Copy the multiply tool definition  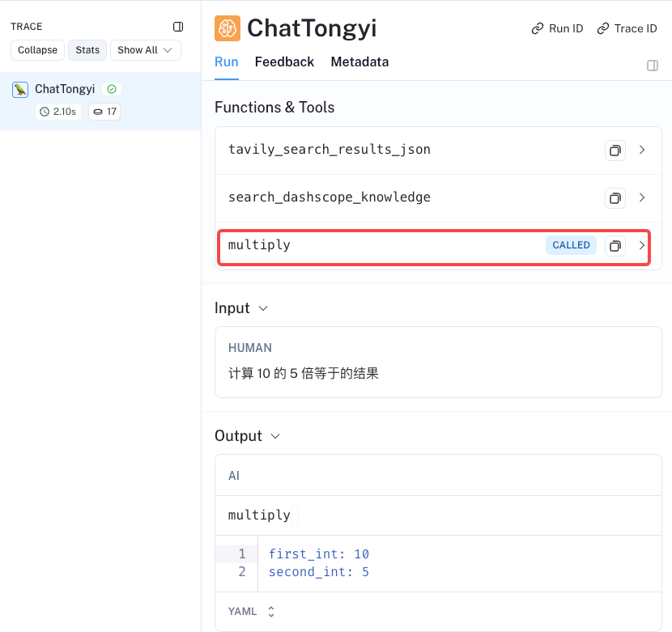click(615, 245)
